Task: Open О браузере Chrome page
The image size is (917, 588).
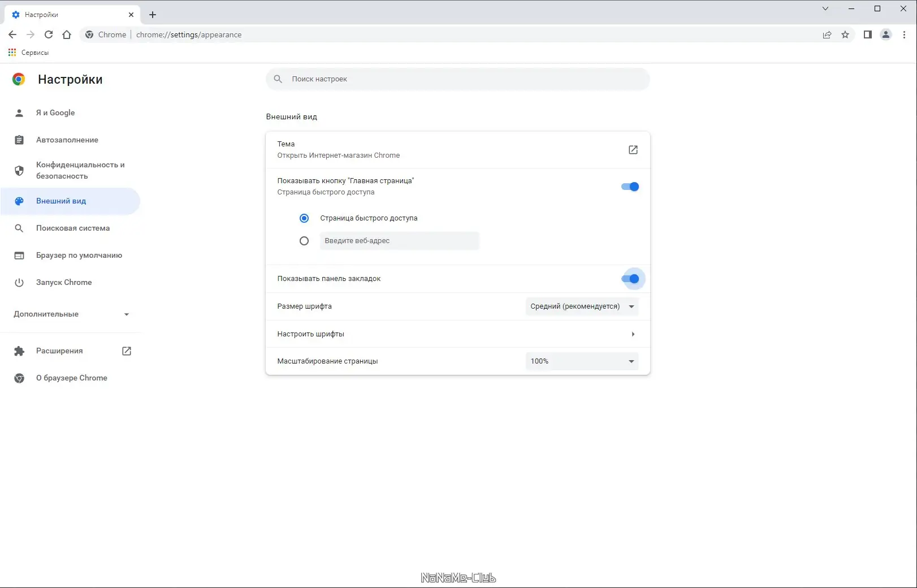Action: (x=70, y=378)
